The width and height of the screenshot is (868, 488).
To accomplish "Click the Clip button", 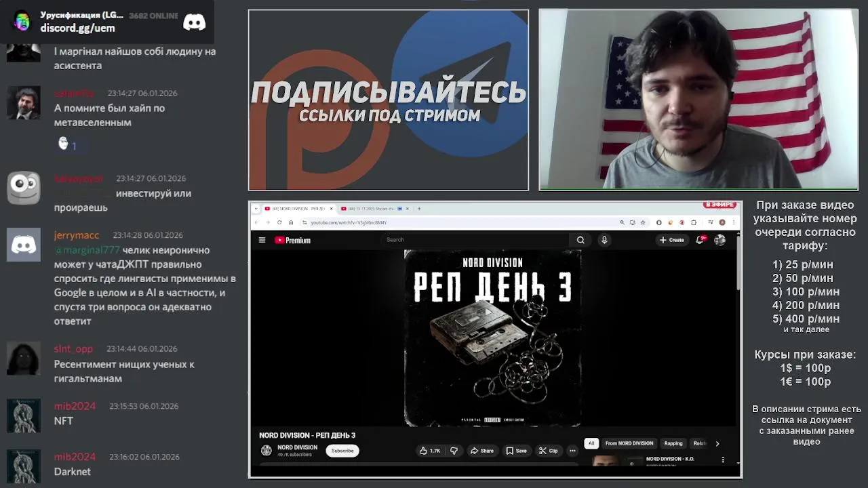I will [x=548, y=451].
